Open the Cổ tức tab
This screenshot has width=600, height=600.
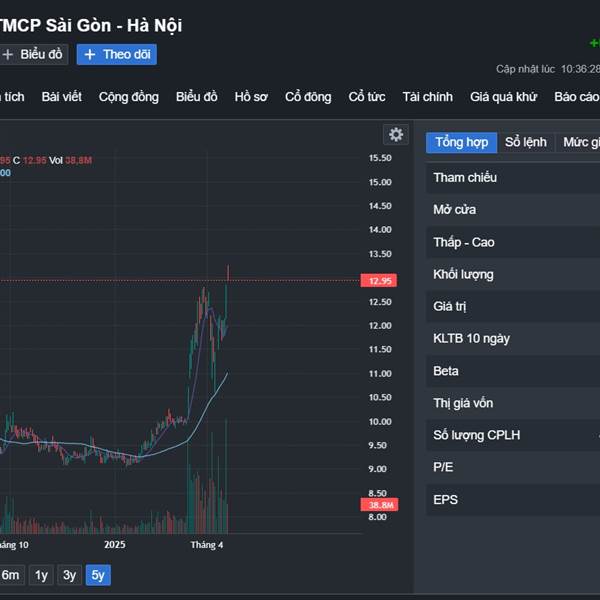pyautogui.click(x=367, y=97)
